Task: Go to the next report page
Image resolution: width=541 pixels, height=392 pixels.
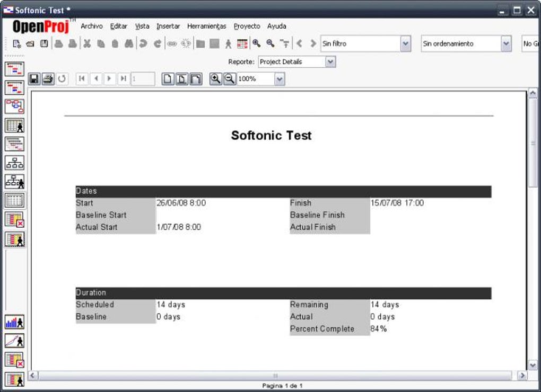Action: coord(110,79)
